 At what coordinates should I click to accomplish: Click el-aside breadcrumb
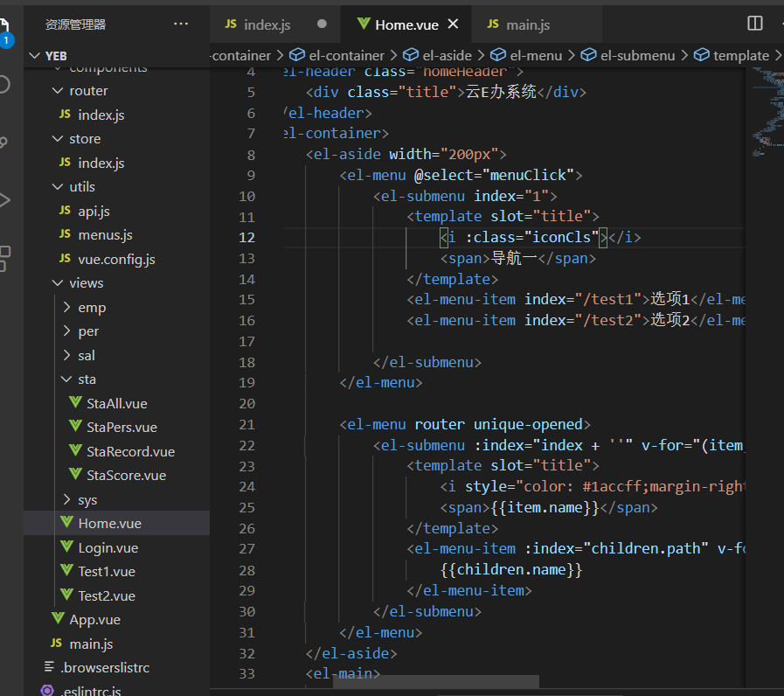click(x=438, y=56)
